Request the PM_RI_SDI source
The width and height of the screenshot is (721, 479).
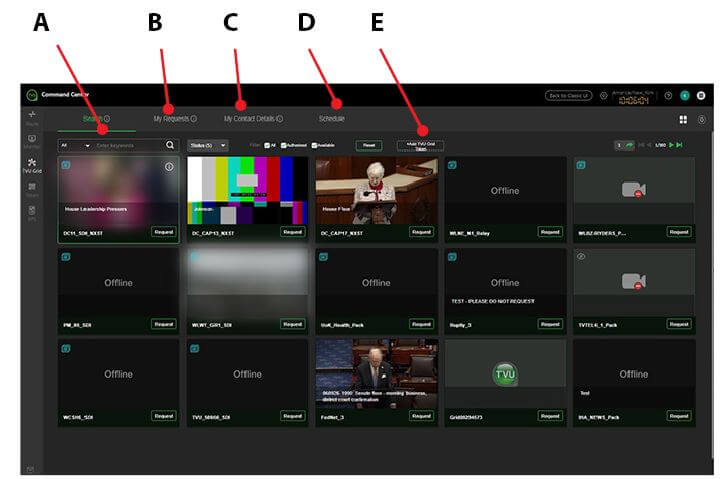click(164, 324)
